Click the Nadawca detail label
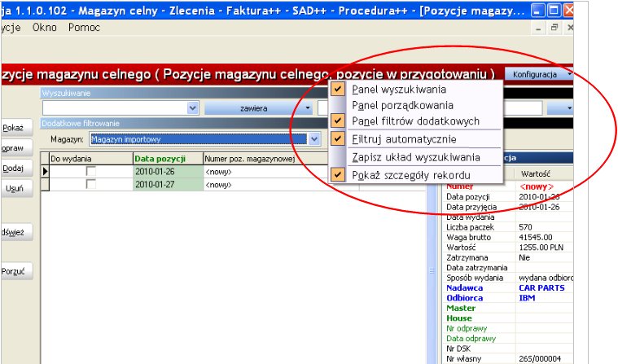This screenshot has width=618, height=364. (x=465, y=288)
